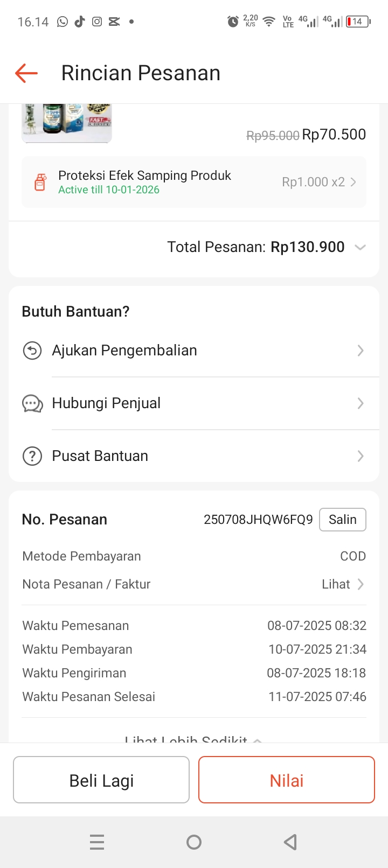Open the Pusat Bantuan option
The height and width of the screenshot is (868, 388).
[100, 456]
